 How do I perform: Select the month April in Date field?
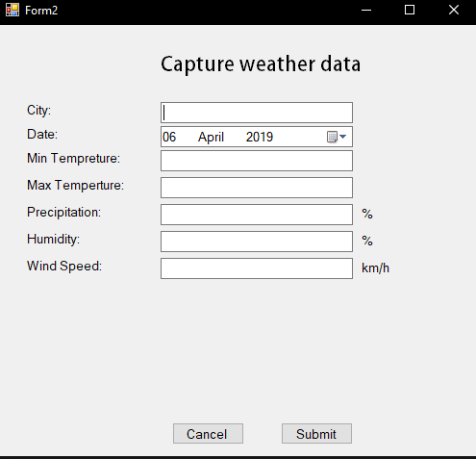click(211, 138)
